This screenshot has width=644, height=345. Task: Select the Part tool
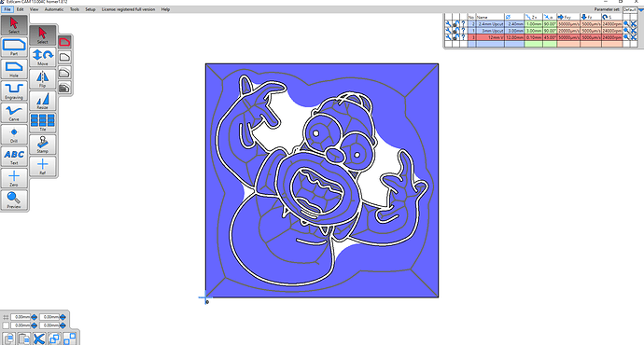point(14,47)
